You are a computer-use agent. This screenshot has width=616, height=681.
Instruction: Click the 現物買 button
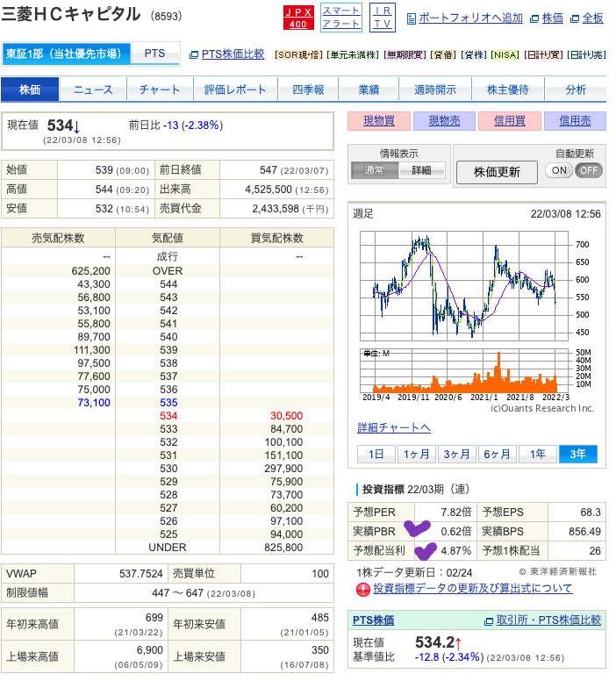click(379, 121)
